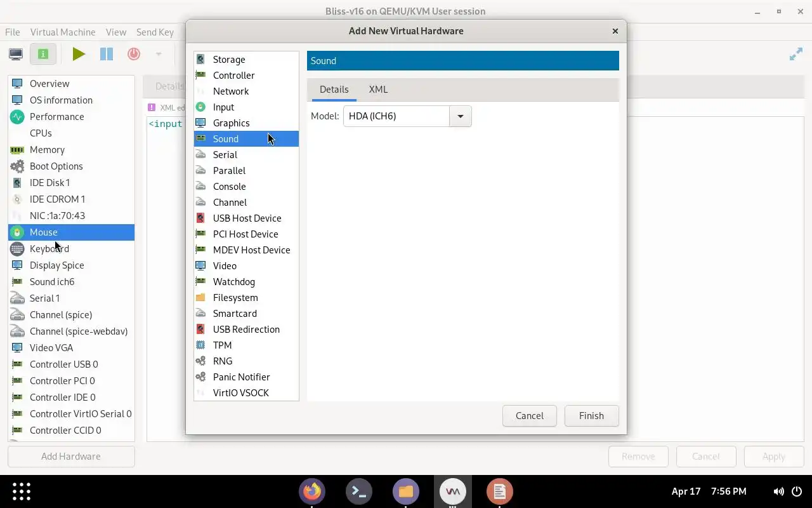This screenshot has height=508, width=812.
Task: Open shutdown options dropdown arrow in toolbar
Action: [159, 54]
